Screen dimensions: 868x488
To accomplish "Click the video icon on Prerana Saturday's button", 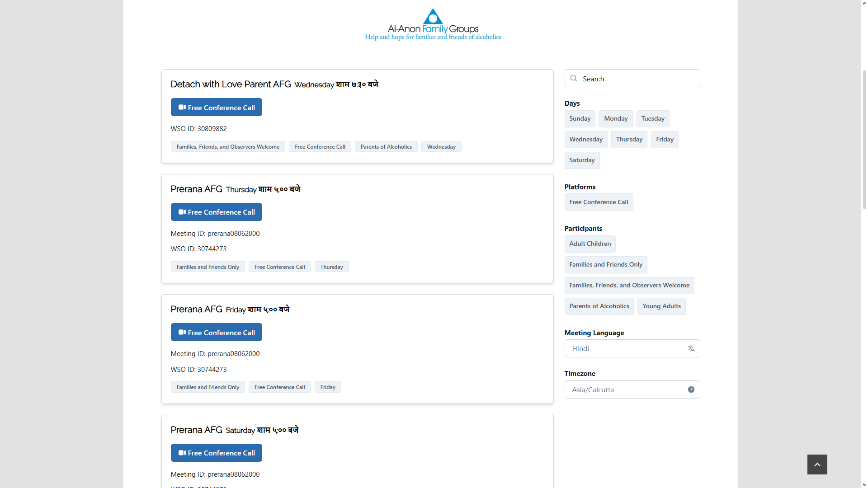I will tap(182, 453).
